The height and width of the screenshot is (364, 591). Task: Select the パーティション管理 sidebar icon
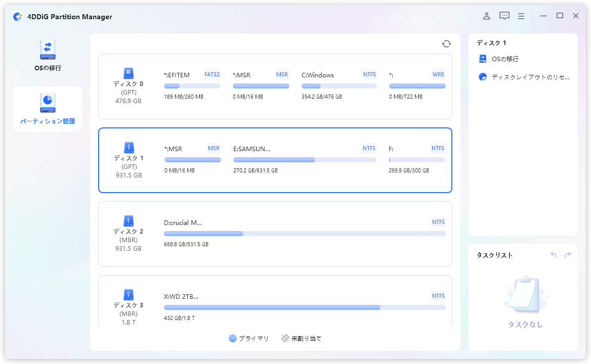[48, 103]
